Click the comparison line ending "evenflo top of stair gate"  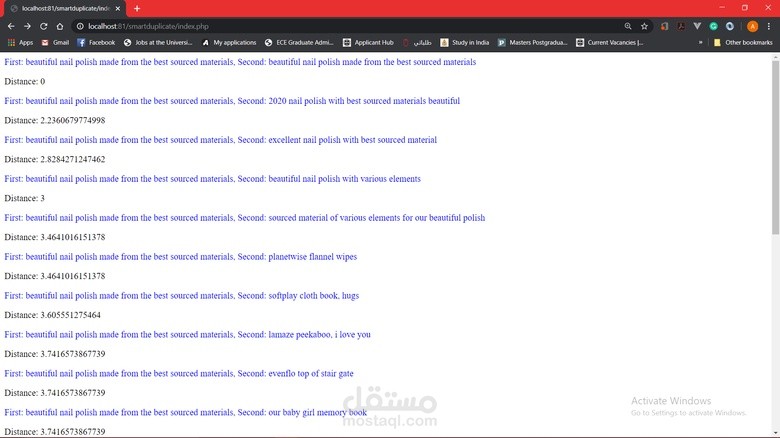click(179, 373)
